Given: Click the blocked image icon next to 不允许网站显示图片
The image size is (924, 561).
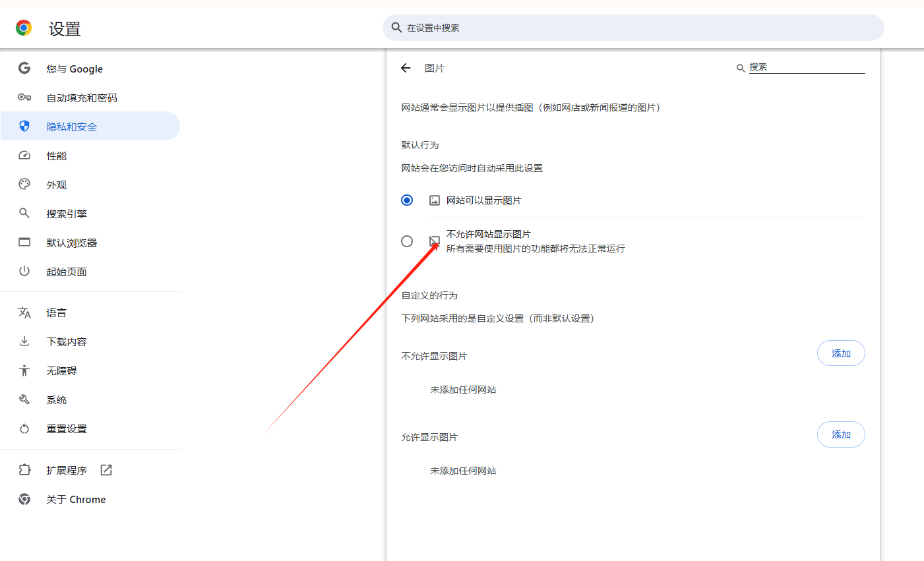Looking at the screenshot, I should click(x=435, y=241).
